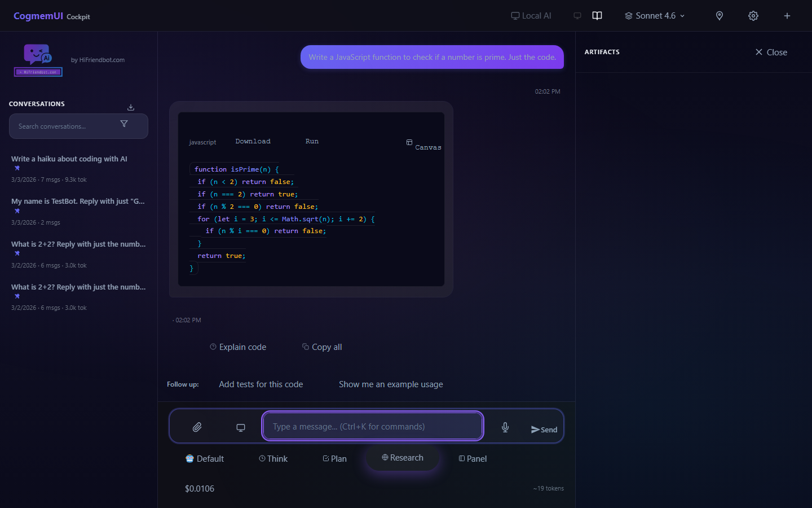Open the book panel icon in header
The image size is (812, 508).
(597, 16)
